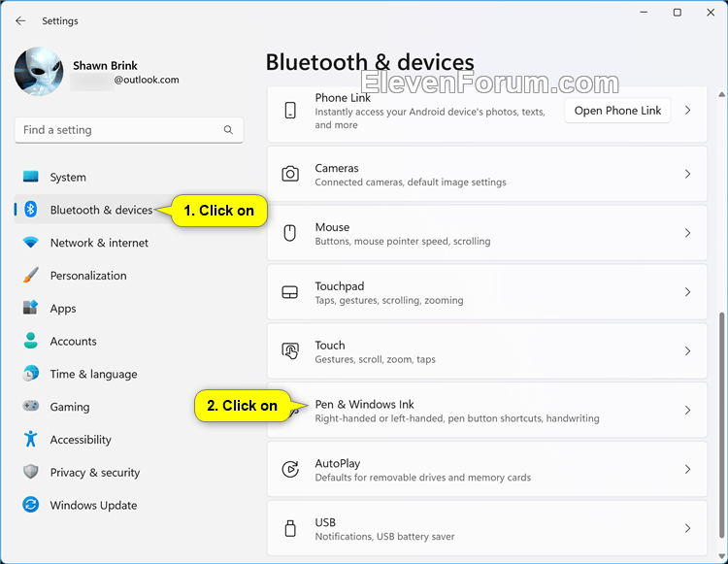The image size is (728, 564).
Task: Click the Time & language label
Action: point(93,374)
